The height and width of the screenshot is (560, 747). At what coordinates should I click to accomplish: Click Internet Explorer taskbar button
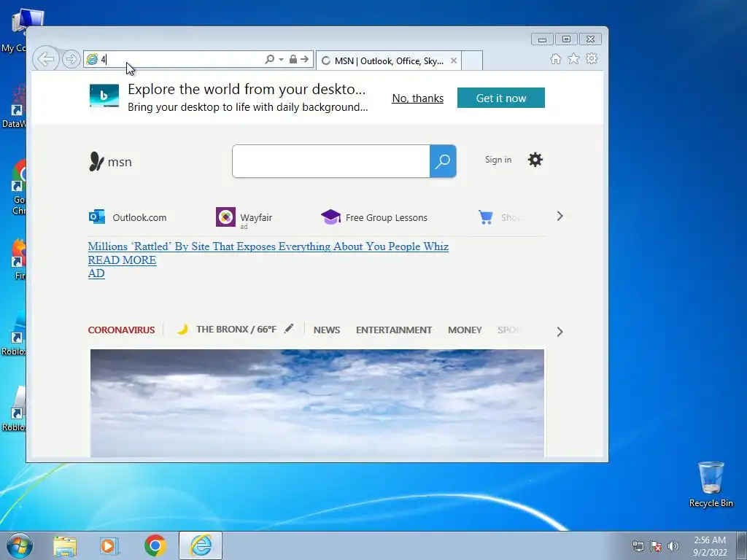[201, 545]
